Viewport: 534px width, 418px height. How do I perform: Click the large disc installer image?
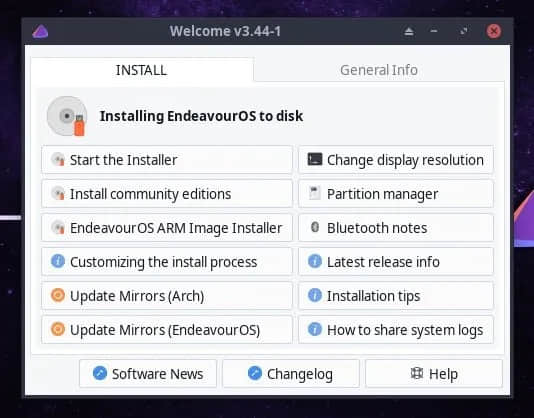(x=67, y=116)
